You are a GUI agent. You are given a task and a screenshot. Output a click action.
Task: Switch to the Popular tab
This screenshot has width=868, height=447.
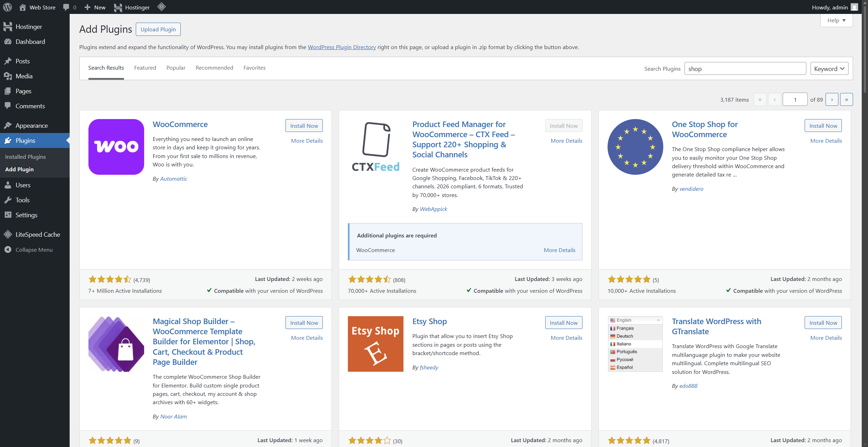(x=176, y=68)
